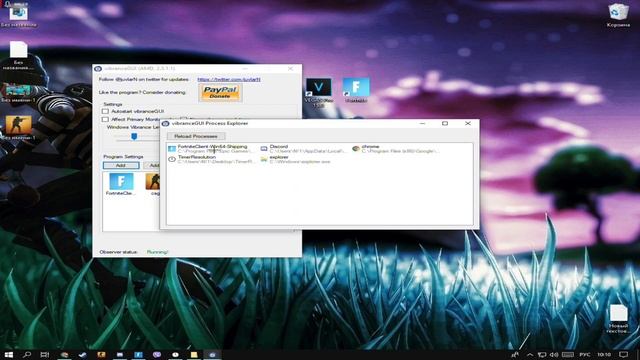Open the notification center icon
The width and height of the screenshot is (640, 360).
(x=623, y=355)
